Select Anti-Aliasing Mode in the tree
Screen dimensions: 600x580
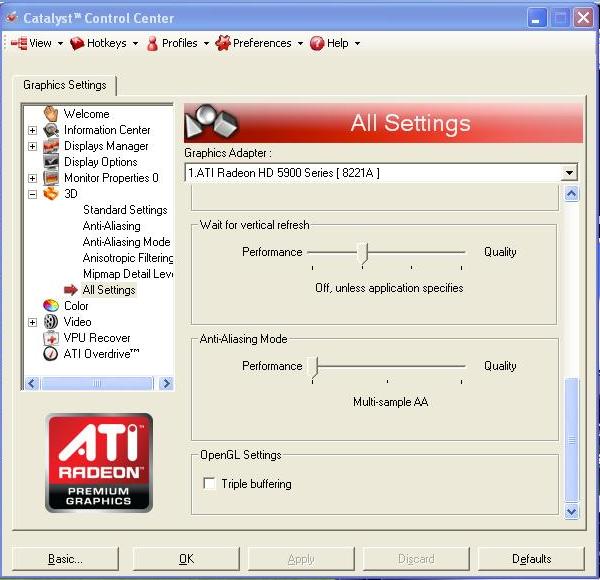click(126, 242)
